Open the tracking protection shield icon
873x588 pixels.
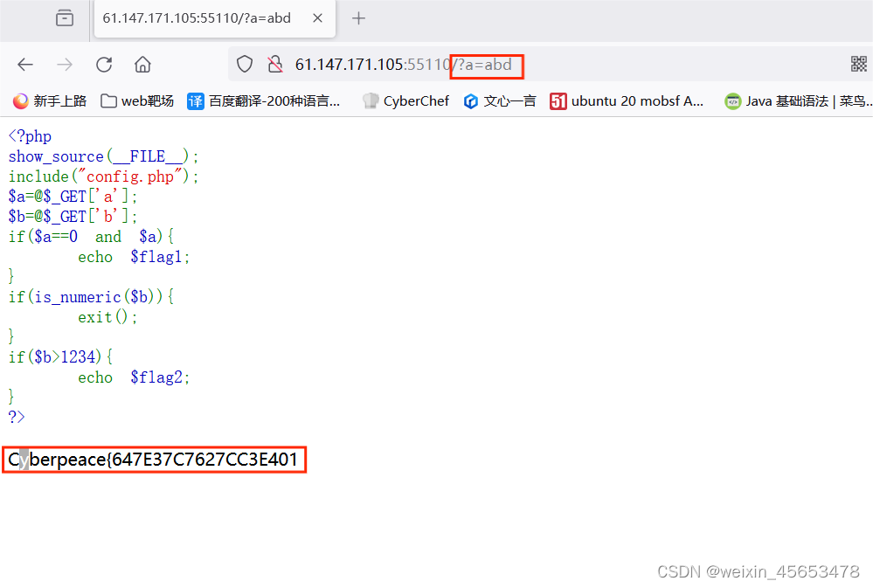(245, 65)
